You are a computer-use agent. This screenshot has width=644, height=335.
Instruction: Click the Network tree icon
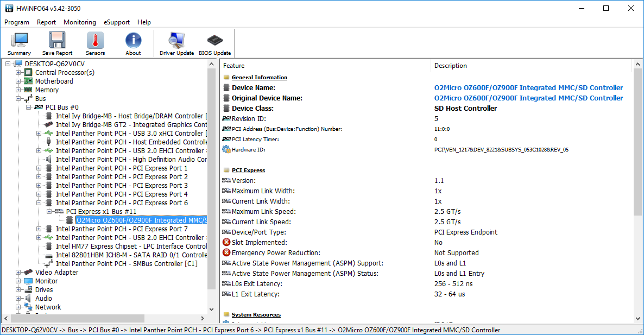28,307
